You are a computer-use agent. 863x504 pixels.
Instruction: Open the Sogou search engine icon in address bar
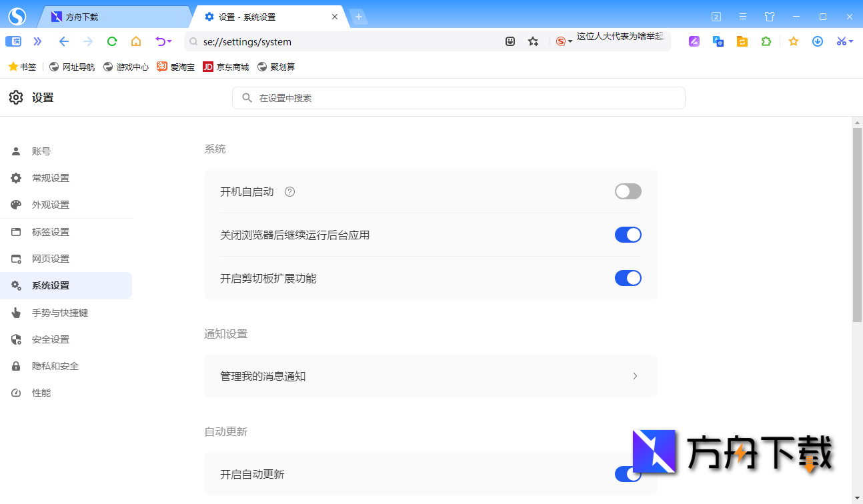(x=560, y=41)
